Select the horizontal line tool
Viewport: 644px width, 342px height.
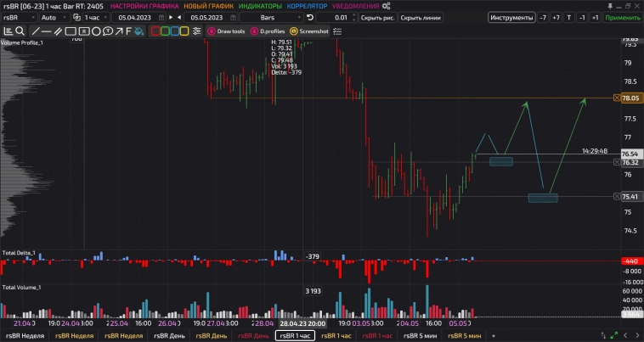point(47,31)
